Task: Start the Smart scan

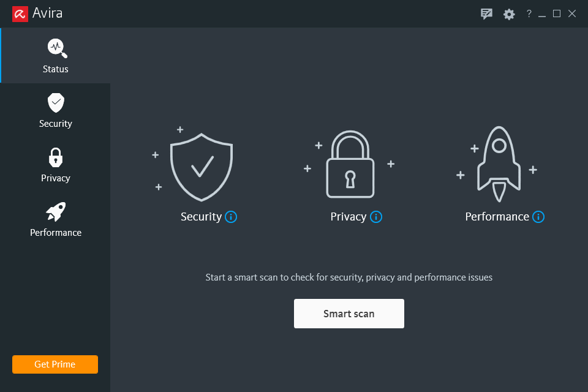Action: [349, 314]
